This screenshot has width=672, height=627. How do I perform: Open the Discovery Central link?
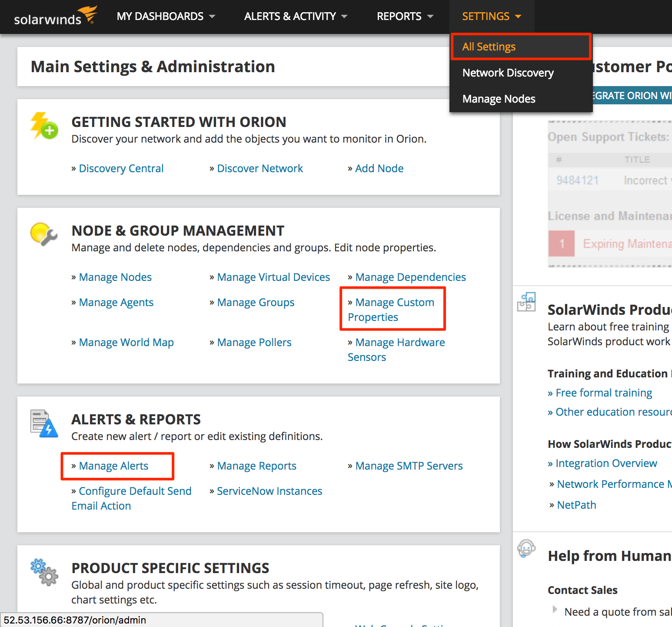121,168
